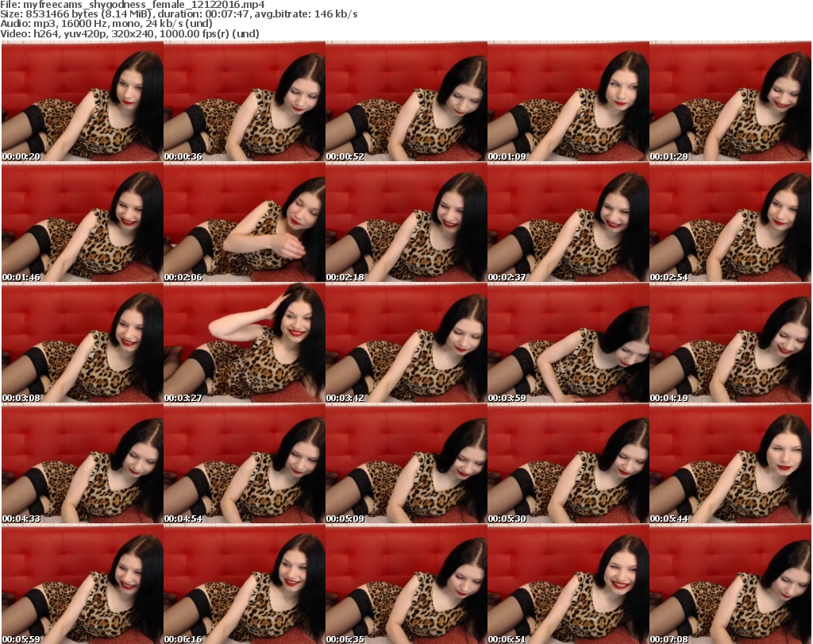
Task: Click the thumbnail stamped 00:05:59
Action: pos(83,584)
